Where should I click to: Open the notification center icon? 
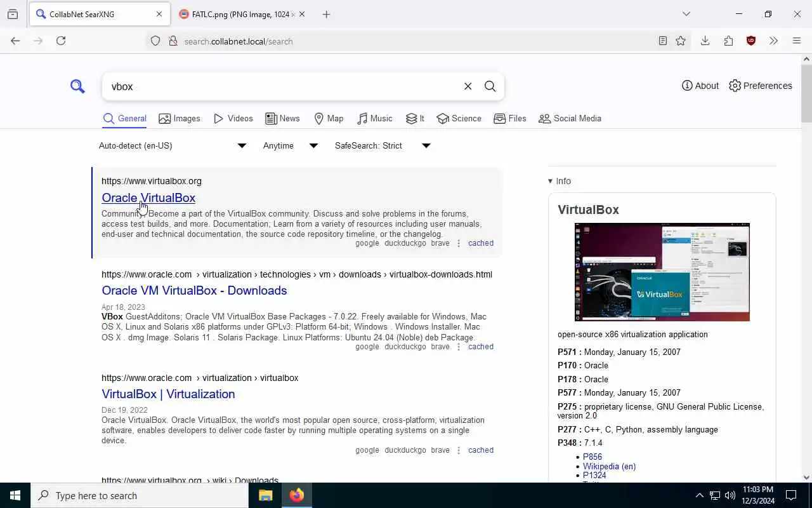(x=791, y=495)
